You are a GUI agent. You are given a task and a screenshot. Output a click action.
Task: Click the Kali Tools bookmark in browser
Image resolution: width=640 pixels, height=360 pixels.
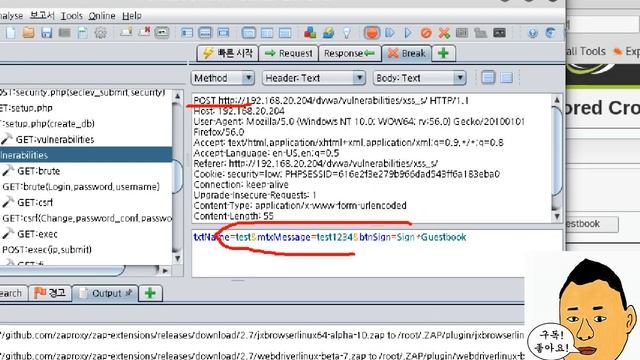pyautogui.click(x=585, y=51)
